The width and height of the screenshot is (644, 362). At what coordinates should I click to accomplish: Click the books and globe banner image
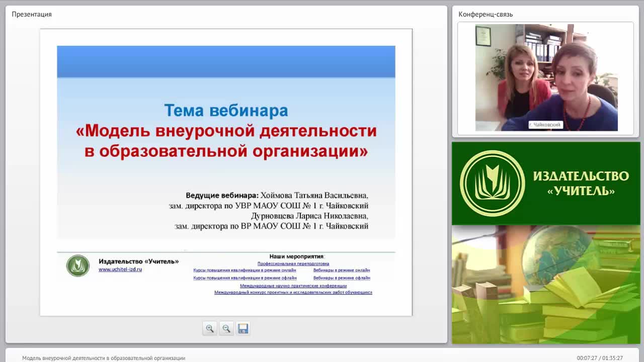point(545,285)
